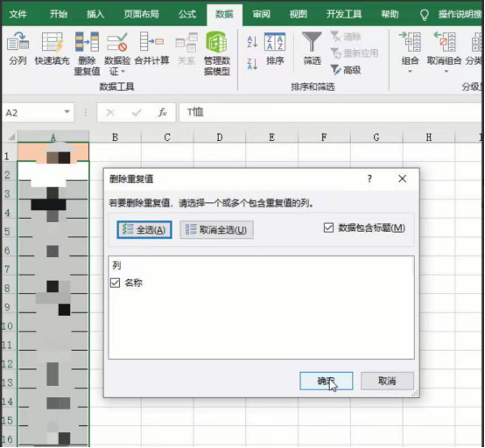
Task: Expand the 取消组合 dropdown arrow
Action: [446, 72]
